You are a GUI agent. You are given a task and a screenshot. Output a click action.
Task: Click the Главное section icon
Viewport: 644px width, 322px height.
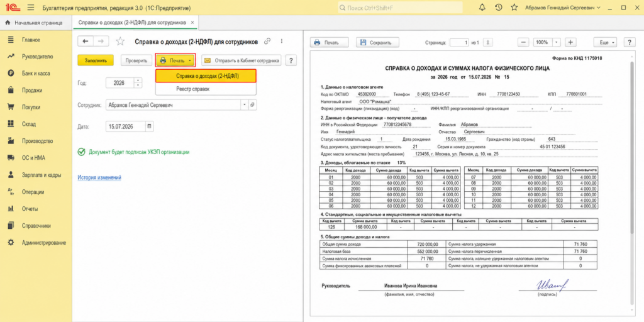[x=11, y=40]
